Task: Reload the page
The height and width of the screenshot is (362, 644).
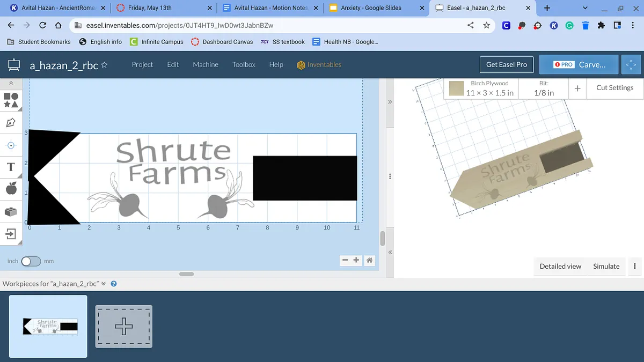Action: pos(43,25)
